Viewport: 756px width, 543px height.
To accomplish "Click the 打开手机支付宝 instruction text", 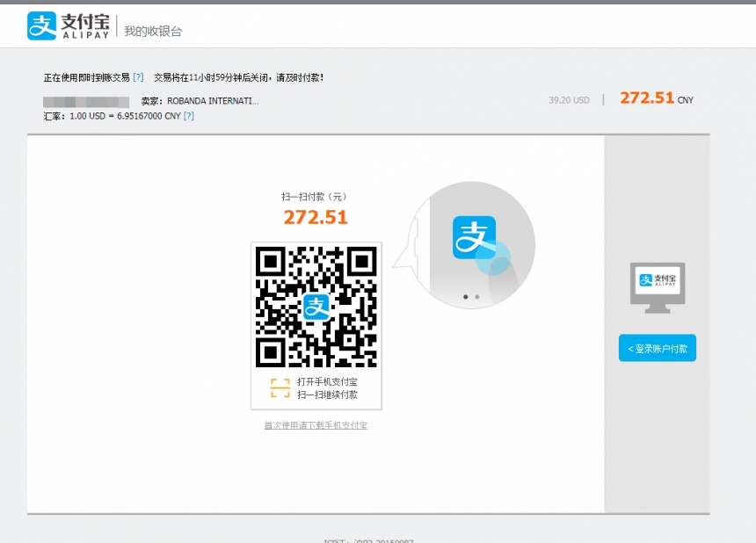I will 327,382.
